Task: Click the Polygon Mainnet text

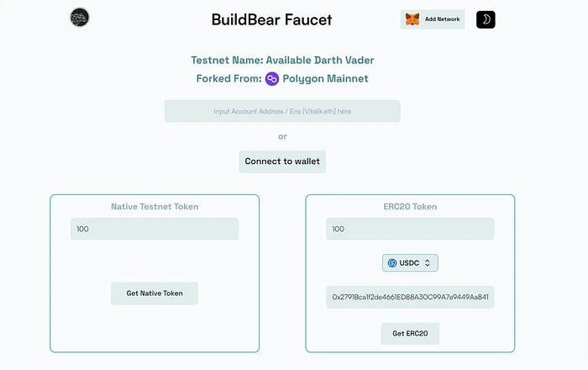Action: [x=325, y=79]
